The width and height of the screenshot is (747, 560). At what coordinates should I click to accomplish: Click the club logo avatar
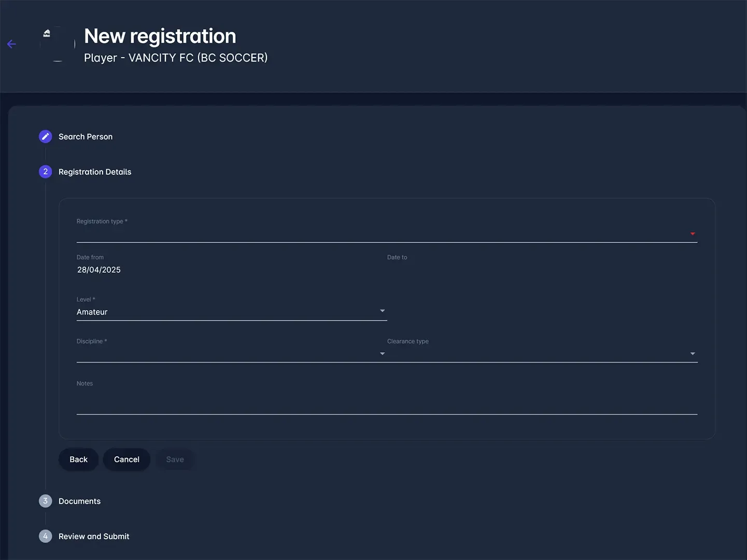tap(58, 44)
